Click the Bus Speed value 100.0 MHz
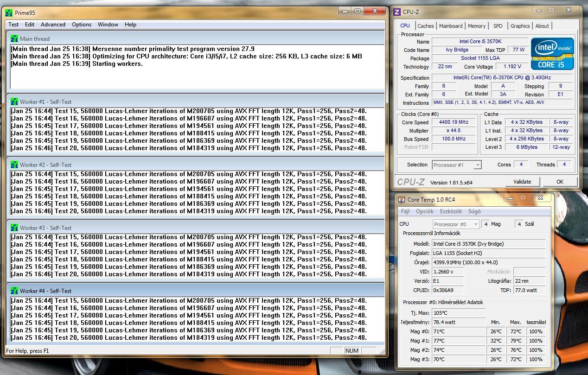588x375 pixels. (454, 139)
